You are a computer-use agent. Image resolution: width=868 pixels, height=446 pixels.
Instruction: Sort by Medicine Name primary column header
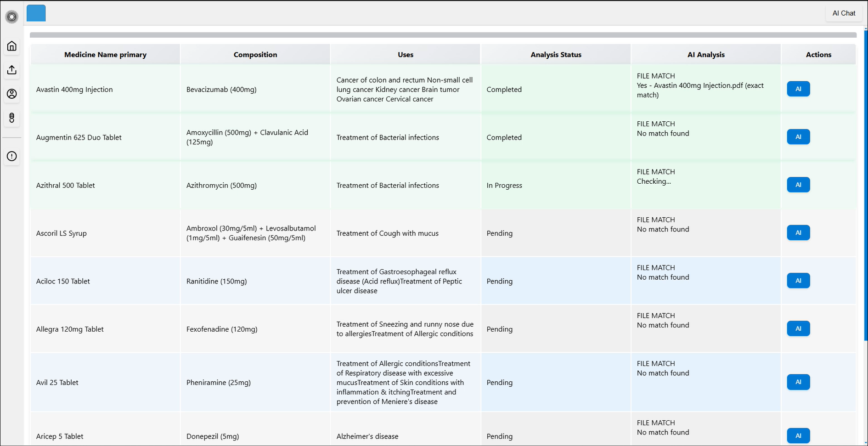click(x=105, y=55)
